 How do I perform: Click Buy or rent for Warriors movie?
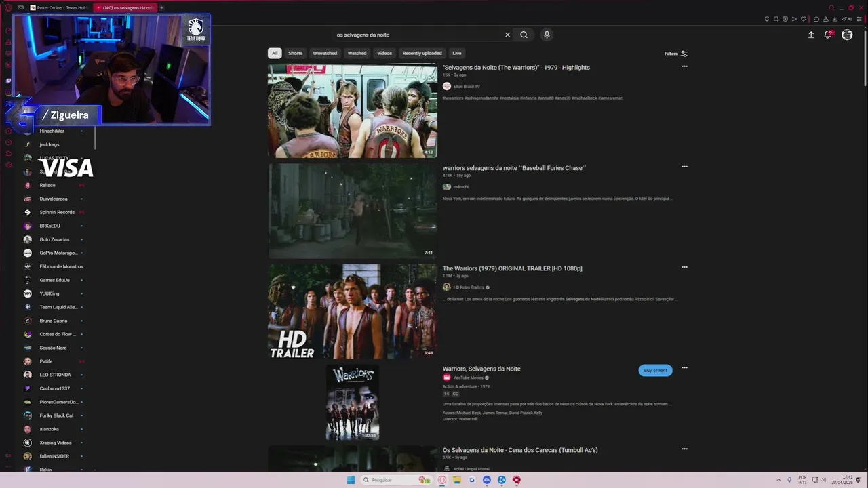(x=655, y=370)
